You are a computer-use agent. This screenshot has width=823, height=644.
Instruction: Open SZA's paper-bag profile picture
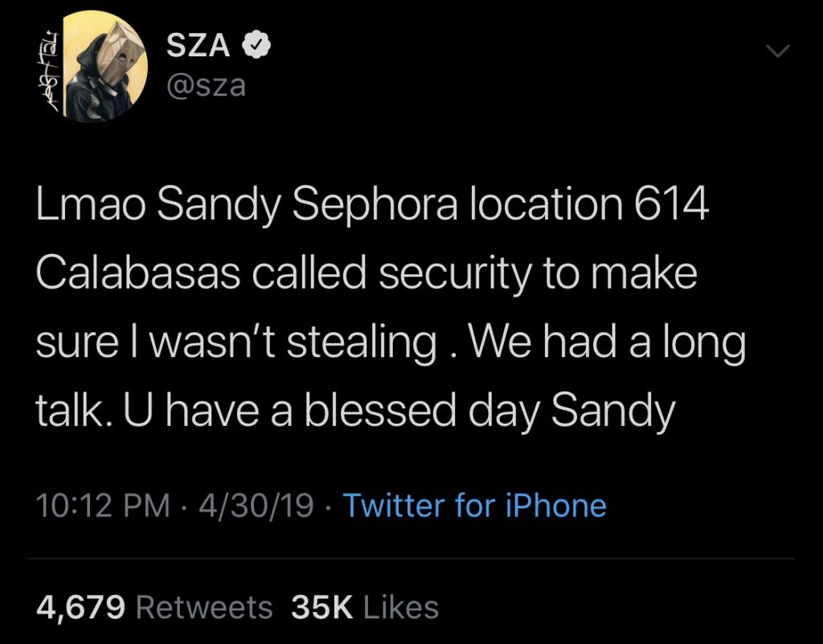coord(105,66)
